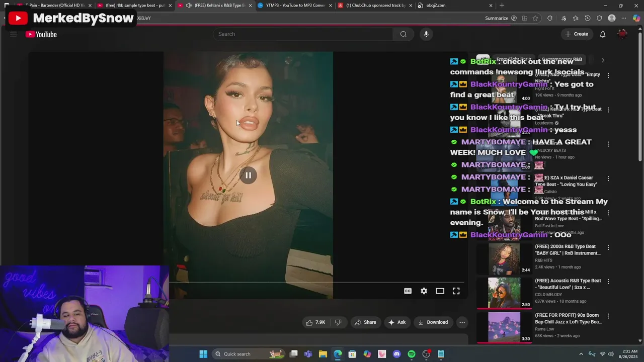Open Microsoft Teams from the taskbar
Viewport: 644px width, 362px height.
[x=308, y=354]
